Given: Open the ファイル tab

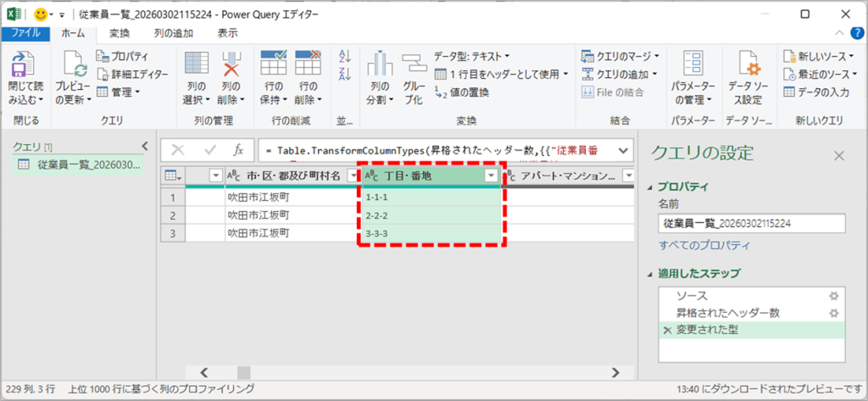Looking at the screenshot, I should 25,33.
